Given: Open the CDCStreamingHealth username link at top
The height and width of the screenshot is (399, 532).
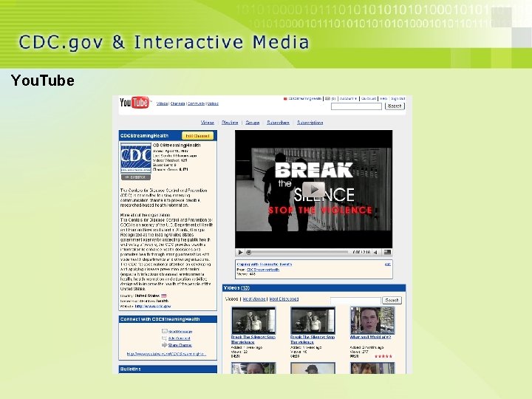Looking at the screenshot, I should coord(304,99).
